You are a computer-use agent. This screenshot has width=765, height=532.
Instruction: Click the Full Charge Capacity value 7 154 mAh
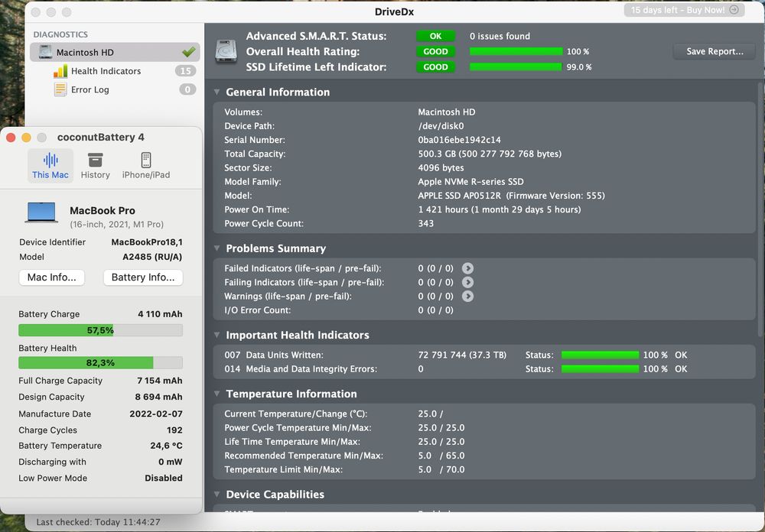click(x=160, y=381)
